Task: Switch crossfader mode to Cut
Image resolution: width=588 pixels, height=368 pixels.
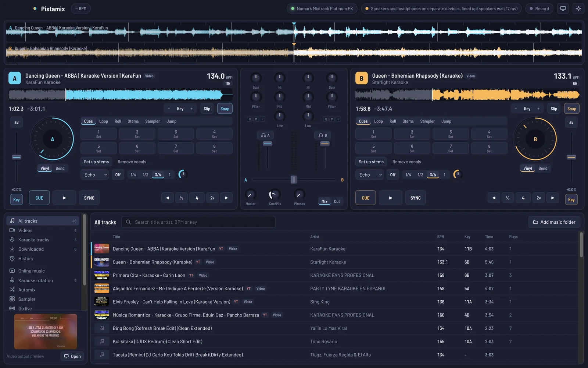Action: tap(337, 202)
